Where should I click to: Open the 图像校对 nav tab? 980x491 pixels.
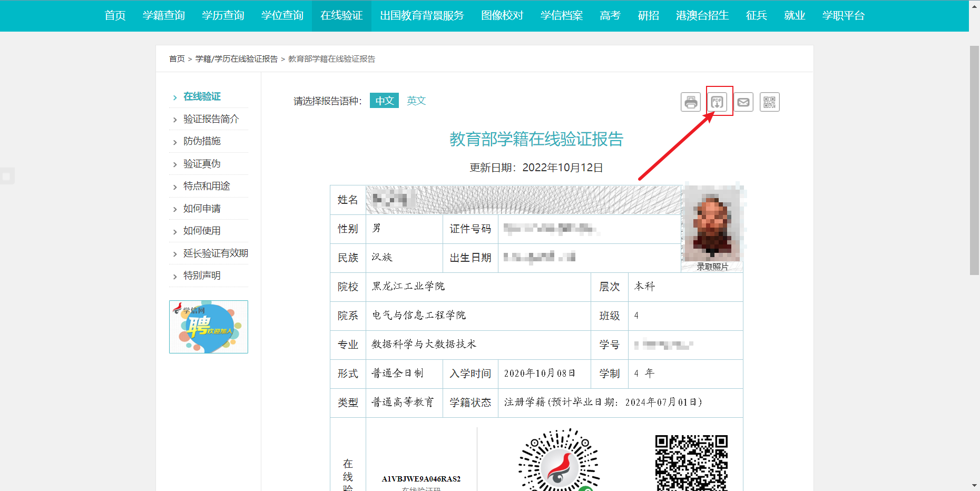coord(502,16)
